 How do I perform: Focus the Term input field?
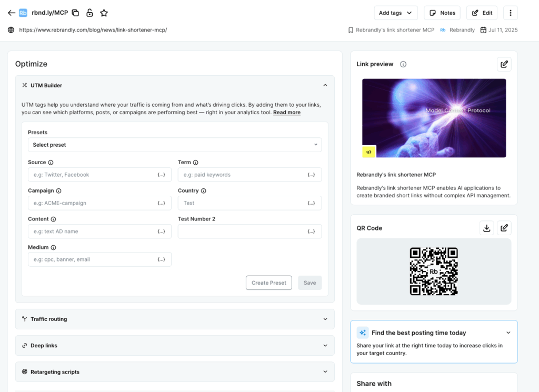(249, 175)
